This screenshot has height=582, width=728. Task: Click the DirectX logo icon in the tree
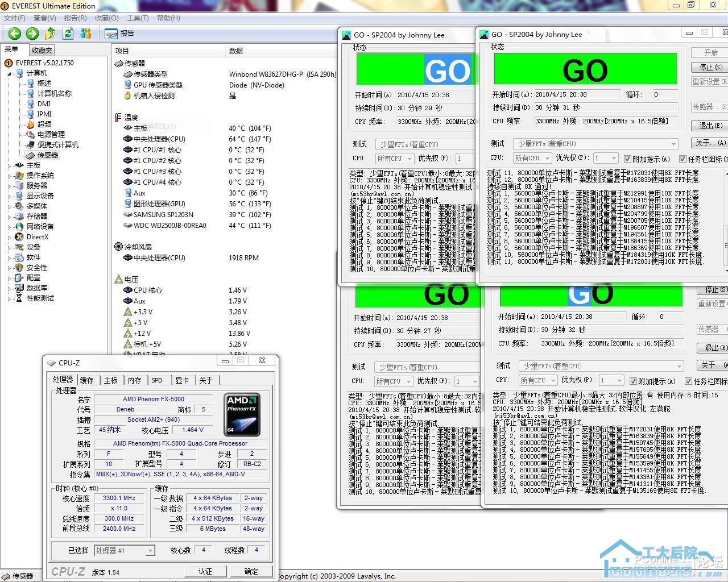pyautogui.click(x=20, y=236)
